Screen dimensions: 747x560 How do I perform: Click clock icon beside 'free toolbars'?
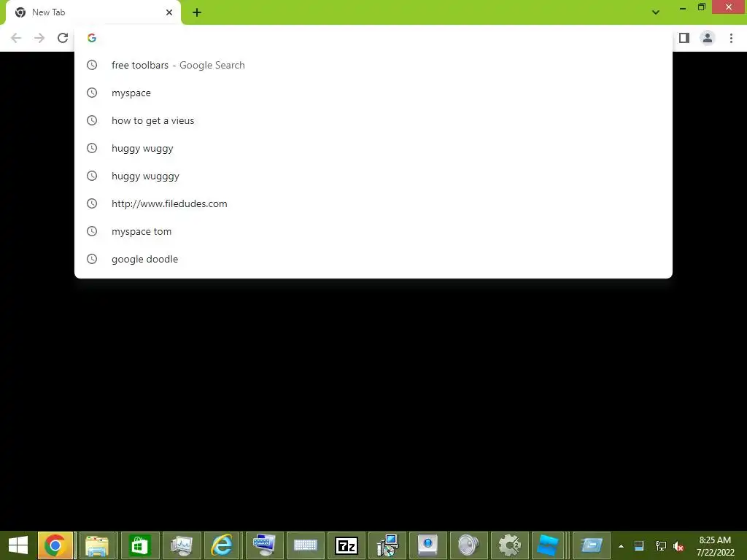point(92,65)
